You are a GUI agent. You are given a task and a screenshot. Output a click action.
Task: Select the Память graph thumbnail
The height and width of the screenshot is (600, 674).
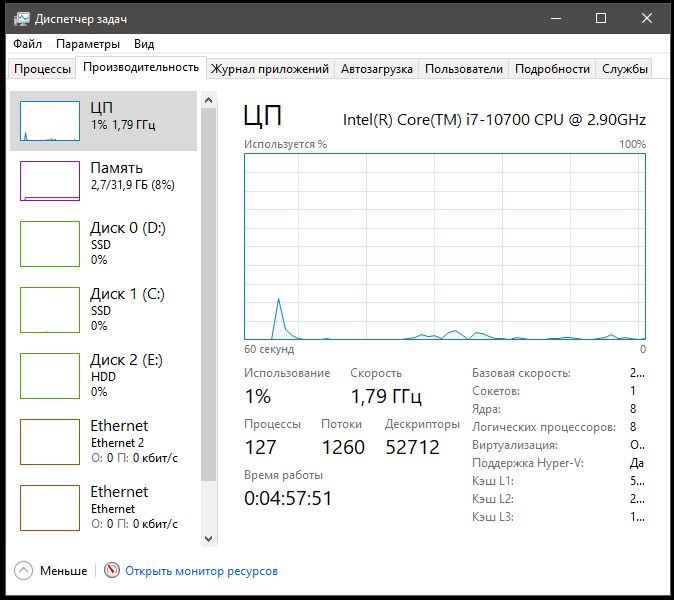(x=50, y=181)
